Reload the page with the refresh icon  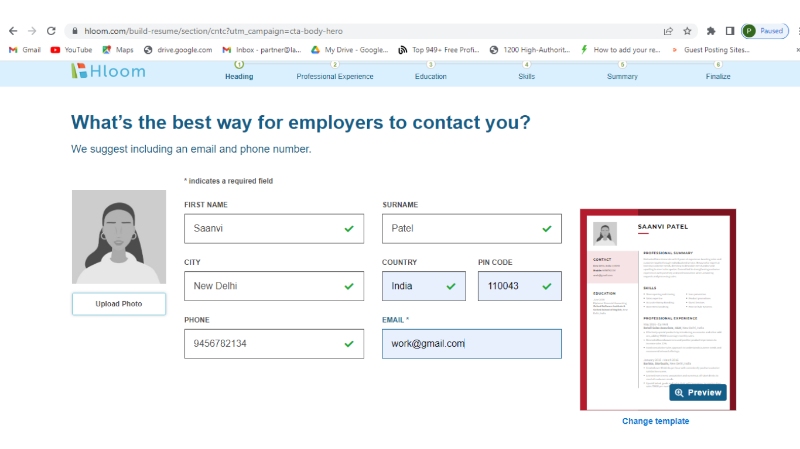[x=52, y=31]
